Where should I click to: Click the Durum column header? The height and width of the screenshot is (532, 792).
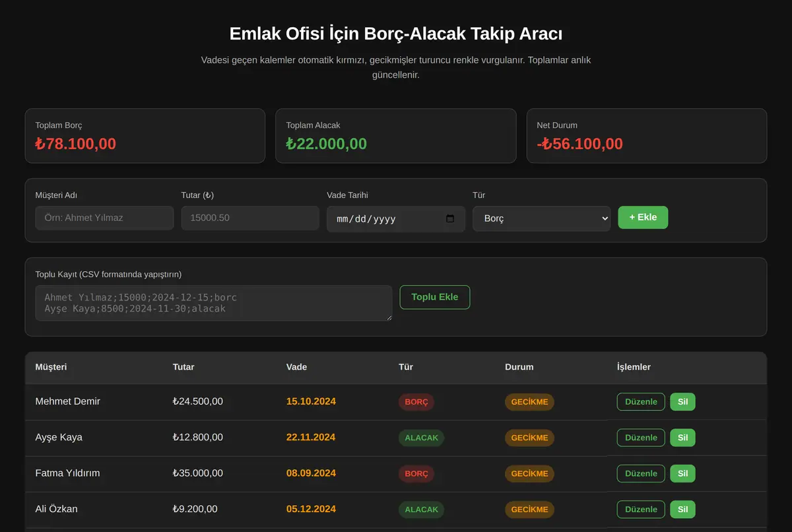(519, 367)
